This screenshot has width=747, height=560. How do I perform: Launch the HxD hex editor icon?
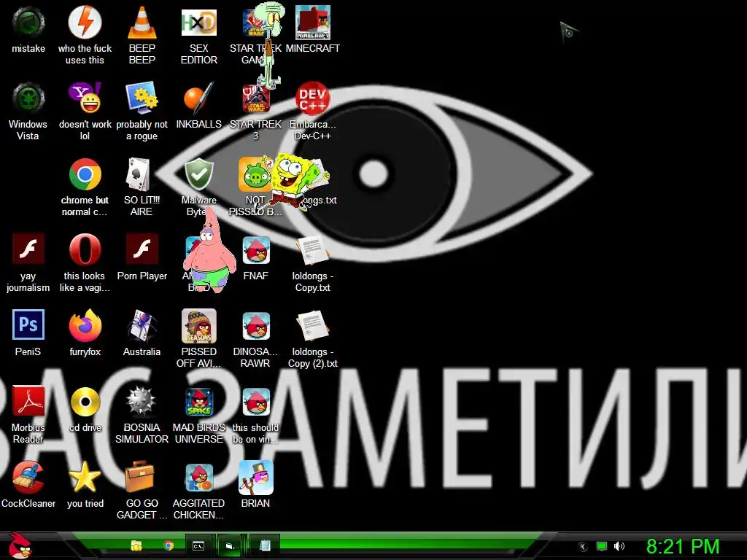tap(199, 23)
